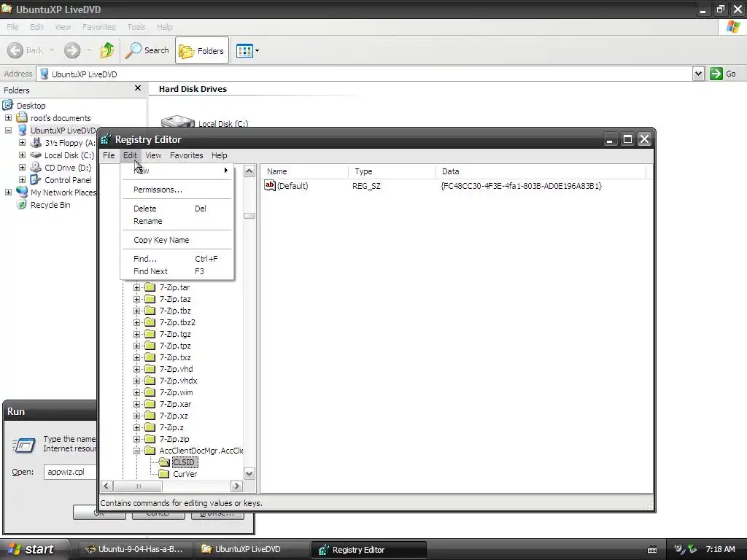Select Desktop in the folder tree
This screenshot has width=747, height=560.
tap(31, 106)
